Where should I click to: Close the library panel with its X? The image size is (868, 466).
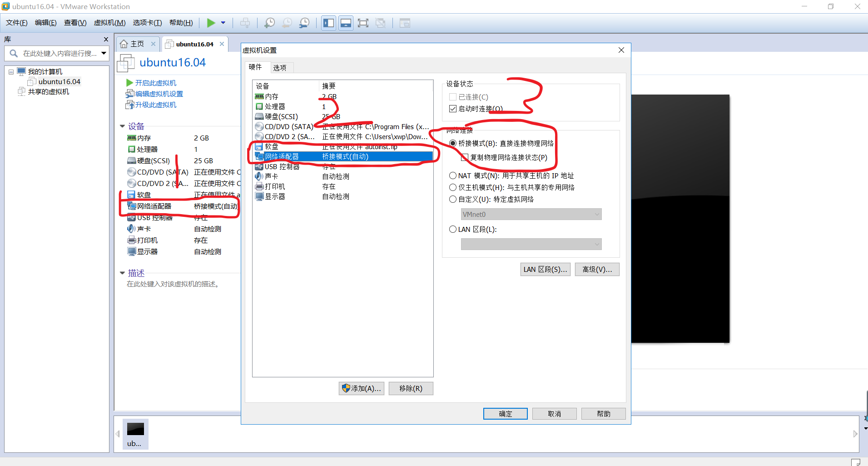pyautogui.click(x=106, y=40)
